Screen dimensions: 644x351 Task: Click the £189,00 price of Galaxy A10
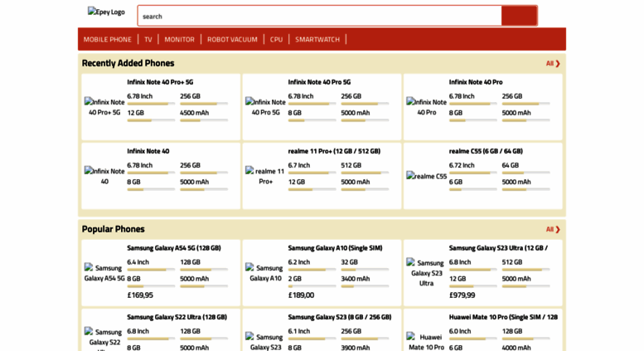coord(301,295)
